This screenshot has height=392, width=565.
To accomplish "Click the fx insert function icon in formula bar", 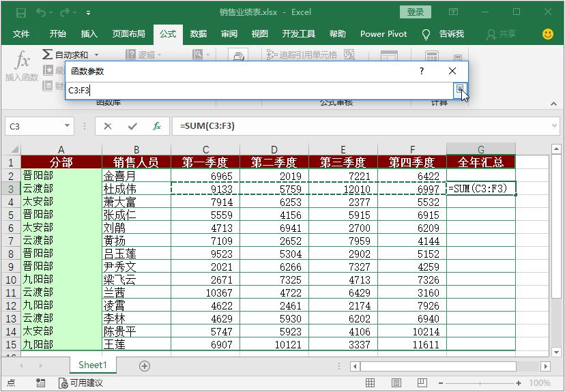I will pos(157,126).
